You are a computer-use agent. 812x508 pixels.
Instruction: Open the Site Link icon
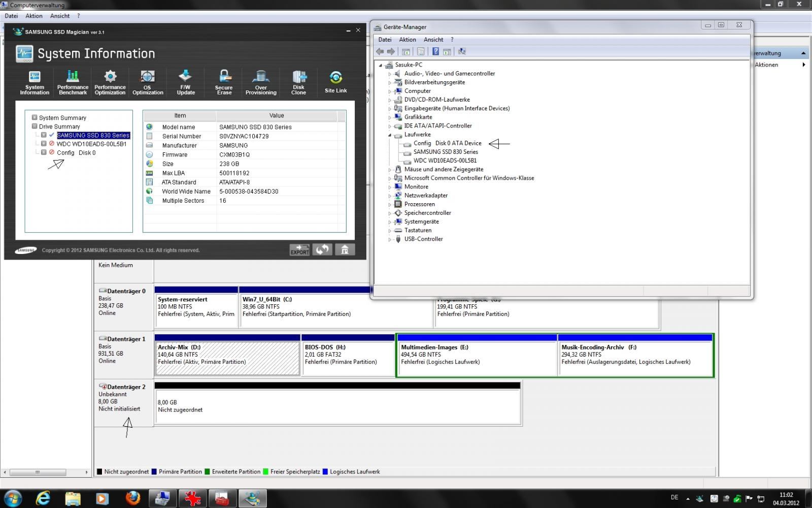(x=335, y=82)
